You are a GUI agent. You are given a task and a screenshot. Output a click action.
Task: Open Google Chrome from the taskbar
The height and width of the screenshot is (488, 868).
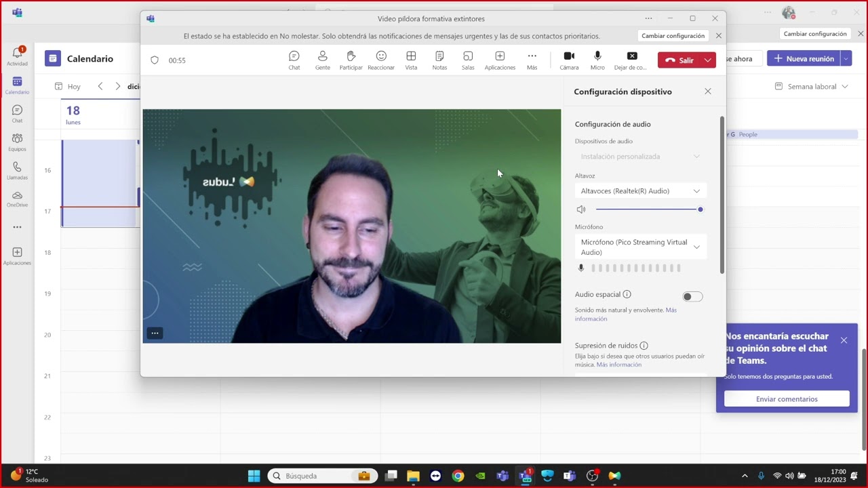(x=458, y=476)
